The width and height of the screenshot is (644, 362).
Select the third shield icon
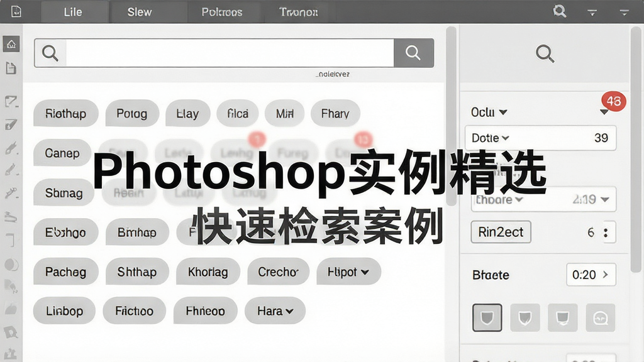(x=563, y=317)
